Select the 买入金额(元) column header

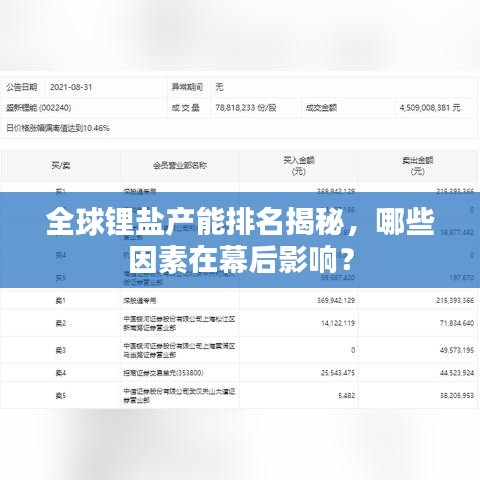(299, 166)
